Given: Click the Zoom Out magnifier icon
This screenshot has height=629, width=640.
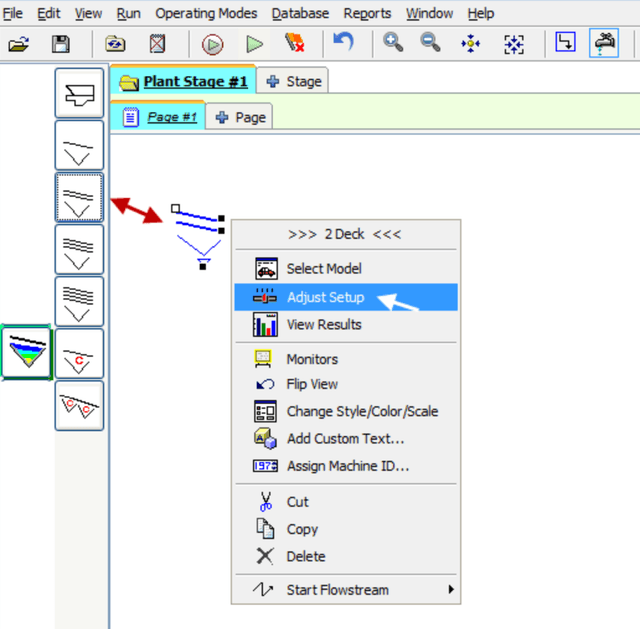Looking at the screenshot, I should pyautogui.click(x=430, y=43).
